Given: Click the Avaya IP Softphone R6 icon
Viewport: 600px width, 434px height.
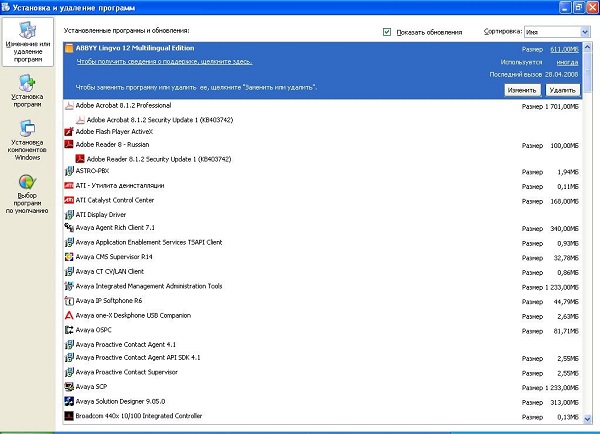Looking at the screenshot, I should (69, 301).
